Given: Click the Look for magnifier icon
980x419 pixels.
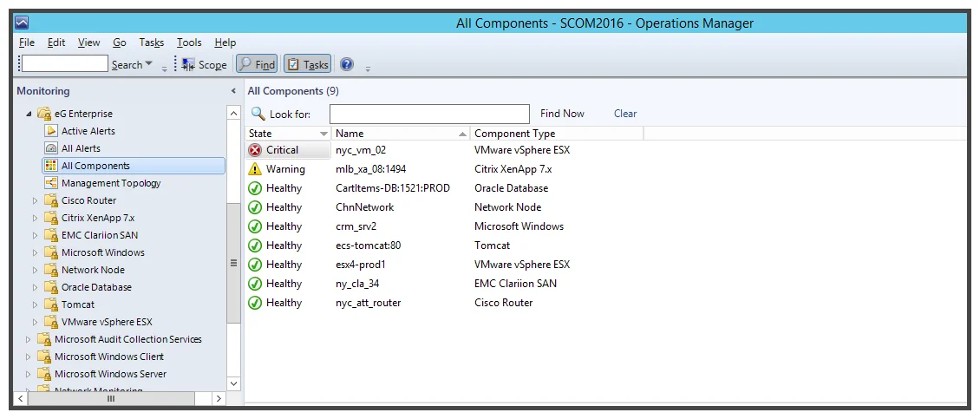Looking at the screenshot, I should (x=258, y=114).
